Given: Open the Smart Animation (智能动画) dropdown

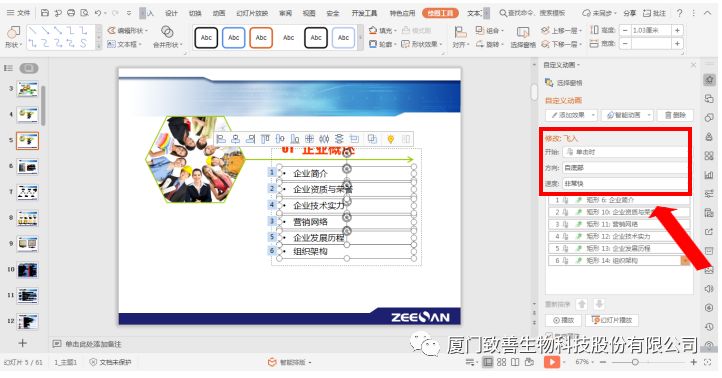Looking at the screenshot, I should pos(627,115).
